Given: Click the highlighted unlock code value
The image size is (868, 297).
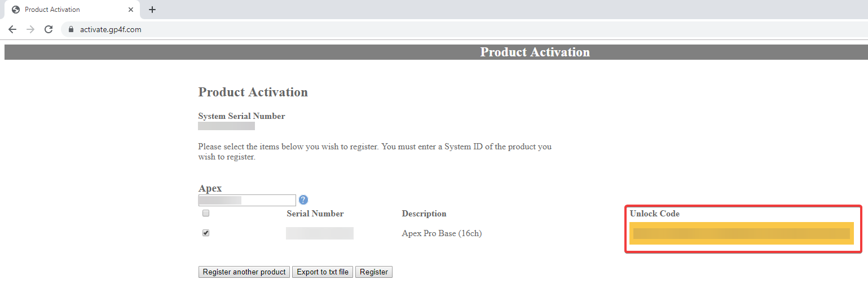Looking at the screenshot, I should (742, 233).
